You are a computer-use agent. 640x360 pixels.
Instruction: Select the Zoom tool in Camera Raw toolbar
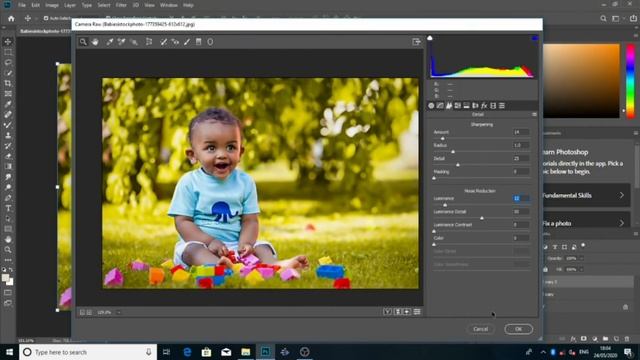pyautogui.click(x=83, y=42)
